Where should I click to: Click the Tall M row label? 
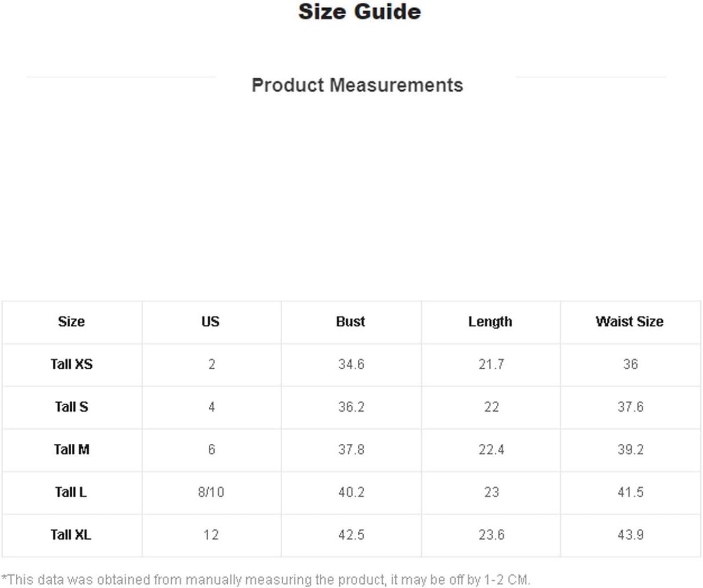pyautogui.click(x=71, y=449)
